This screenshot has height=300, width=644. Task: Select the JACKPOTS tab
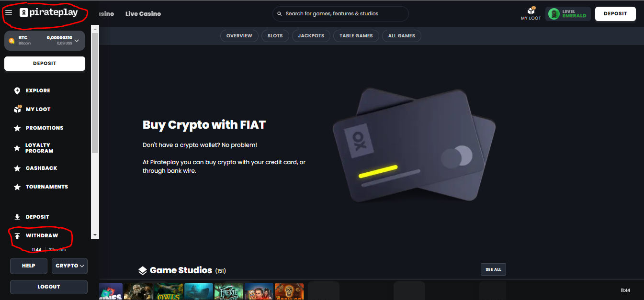(x=311, y=36)
